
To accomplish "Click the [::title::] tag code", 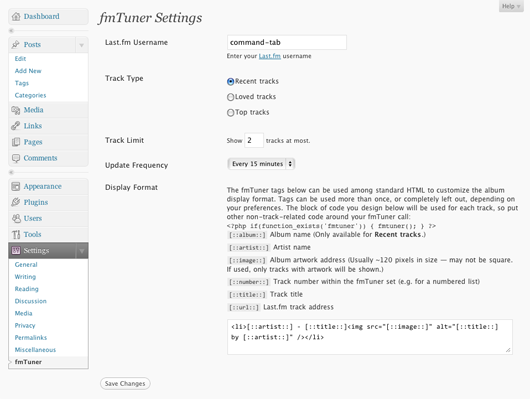I will 247,295.
